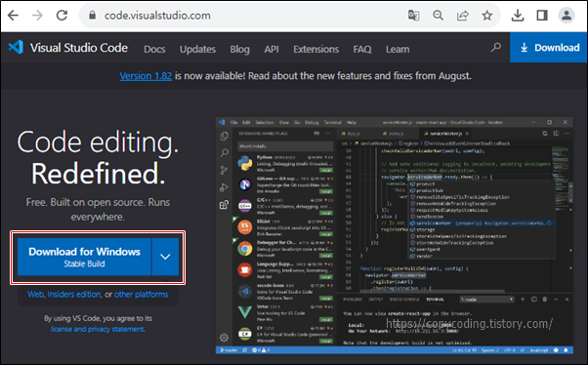Image resolution: width=588 pixels, height=365 pixels.
Task: Click the top-right Download button
Action: point(549,47)
